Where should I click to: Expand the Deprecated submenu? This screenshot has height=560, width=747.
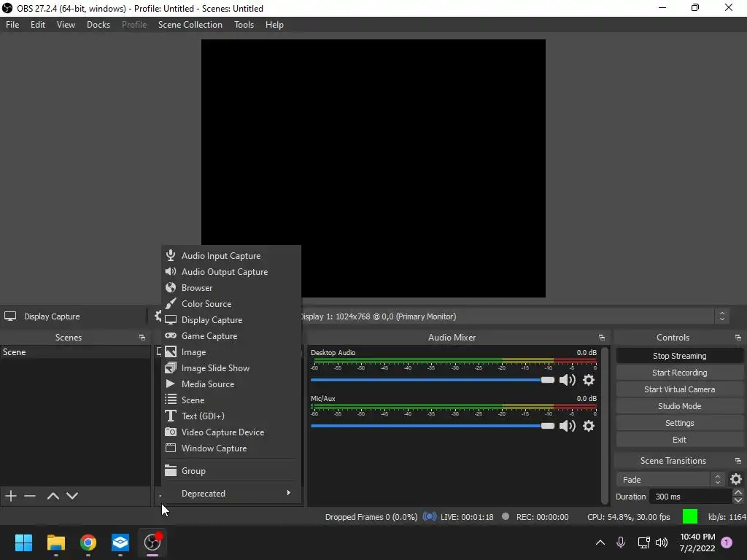[231, 494]
